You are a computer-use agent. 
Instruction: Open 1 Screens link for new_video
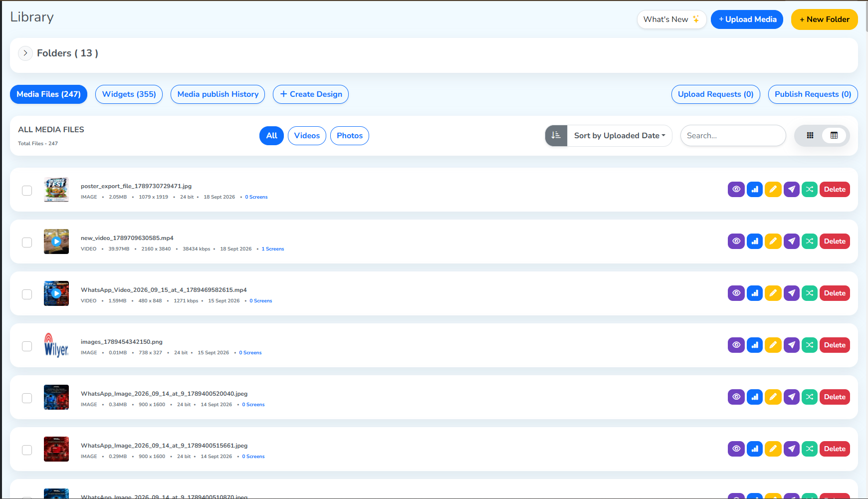273,249
